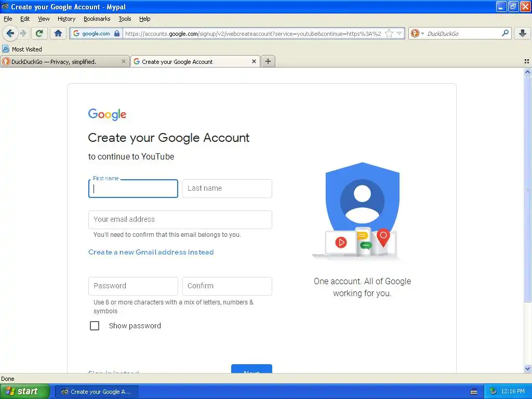Open the Bookmarks menu
Screen dimensions: 532x399
click(x=97, y=19)
